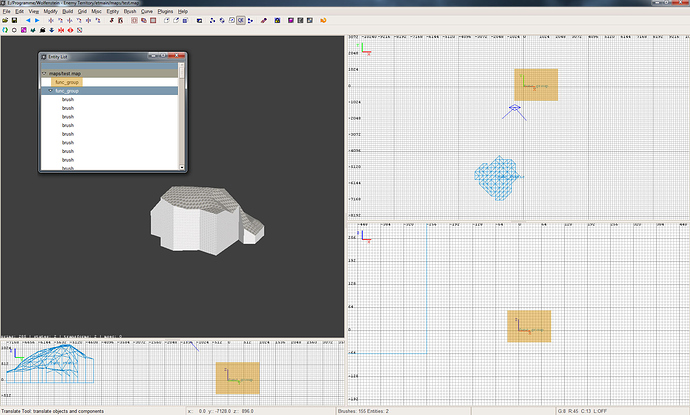This screenshot has height=415, width=690.
Task: Click the first flip-axis icon after Redo
Action: tap(51, 19)
